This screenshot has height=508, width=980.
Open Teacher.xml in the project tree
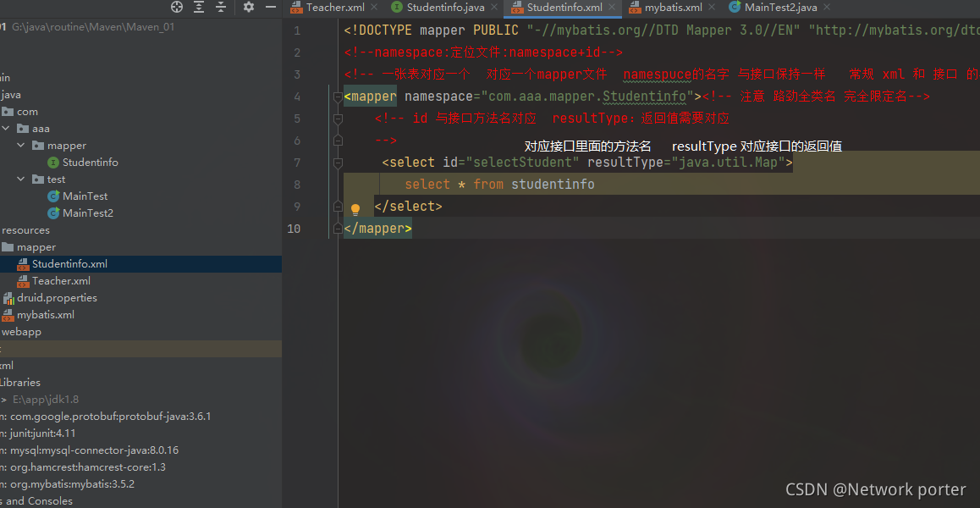click(x=61, y=280)
